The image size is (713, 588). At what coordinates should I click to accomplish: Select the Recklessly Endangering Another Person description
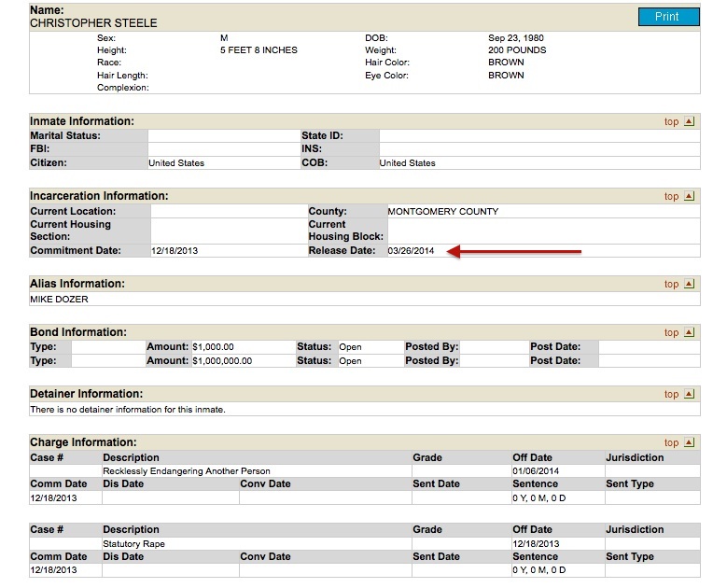(x=187, y=471)
